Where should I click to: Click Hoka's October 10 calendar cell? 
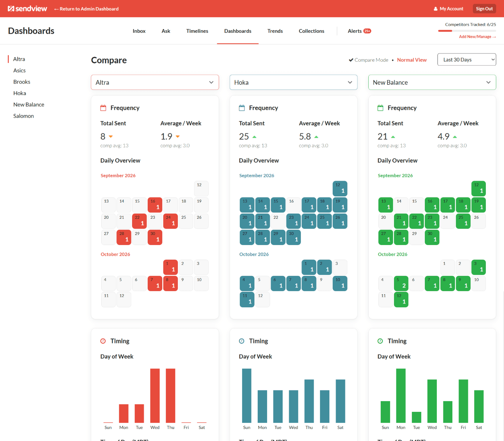[340, 283]
